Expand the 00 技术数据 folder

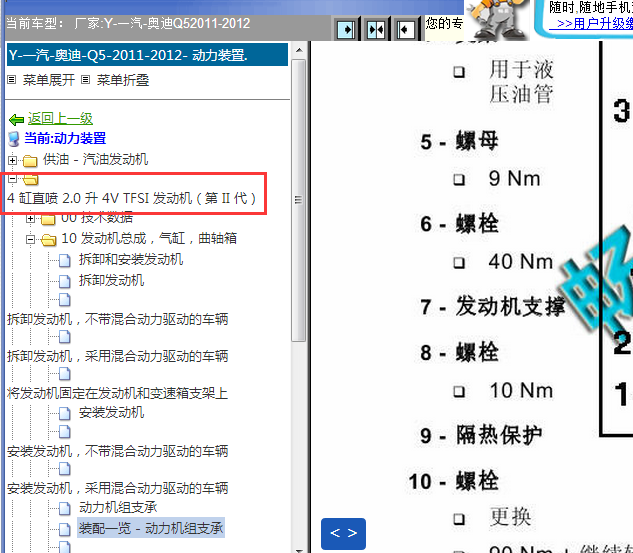[x=30, y=219]
